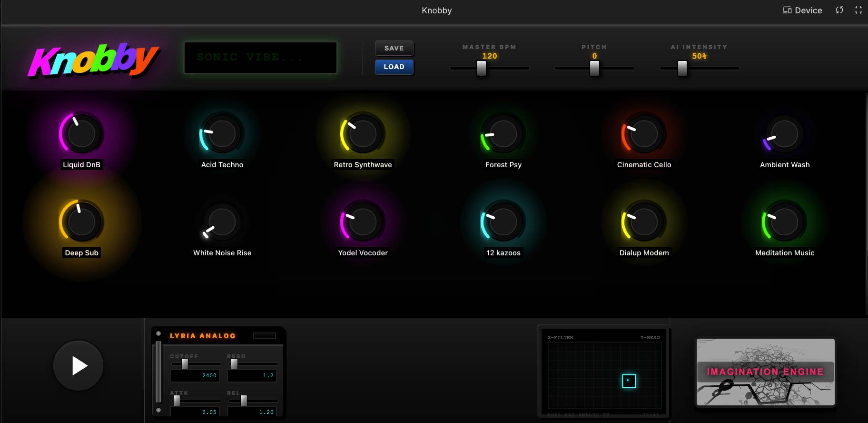Click the Sonic Vibe text field

(x=261, y=58)
